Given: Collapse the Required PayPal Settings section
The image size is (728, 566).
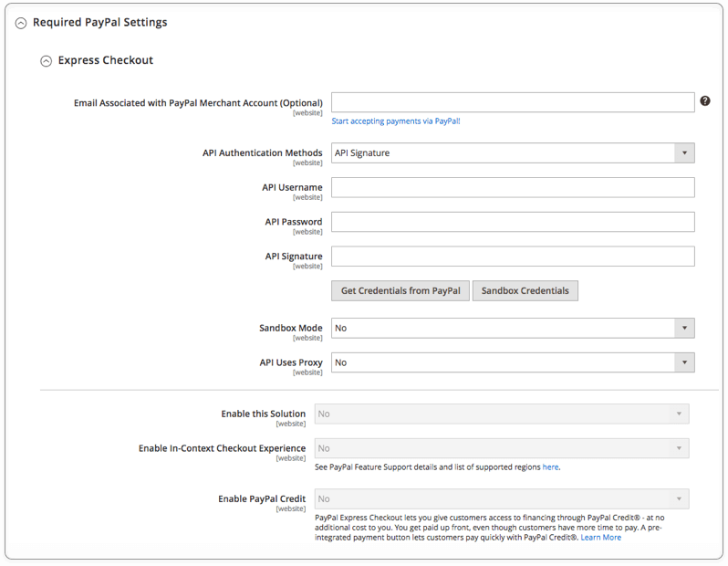Looking at the screenshot, I should 21,23.
